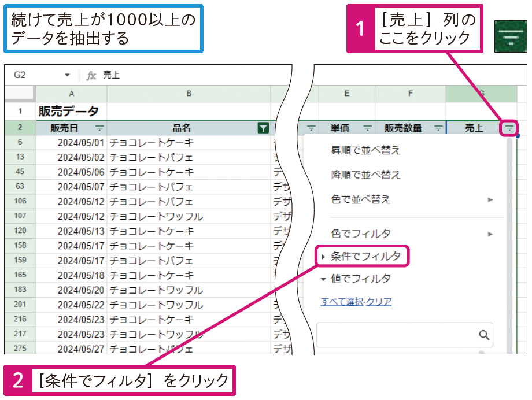Select column E header
The image size is (532, 400).
[347, 94]
